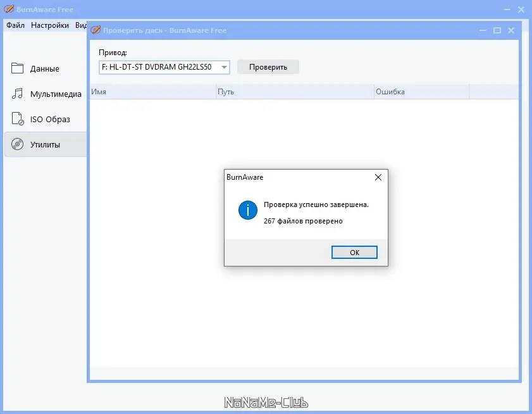Maximize the Проверить диск window
This screenshot has height=414, width=532.
(497, 30)
